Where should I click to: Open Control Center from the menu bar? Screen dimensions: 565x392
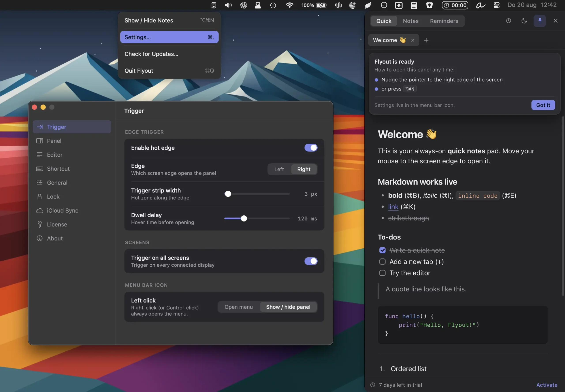coord(497,5)
